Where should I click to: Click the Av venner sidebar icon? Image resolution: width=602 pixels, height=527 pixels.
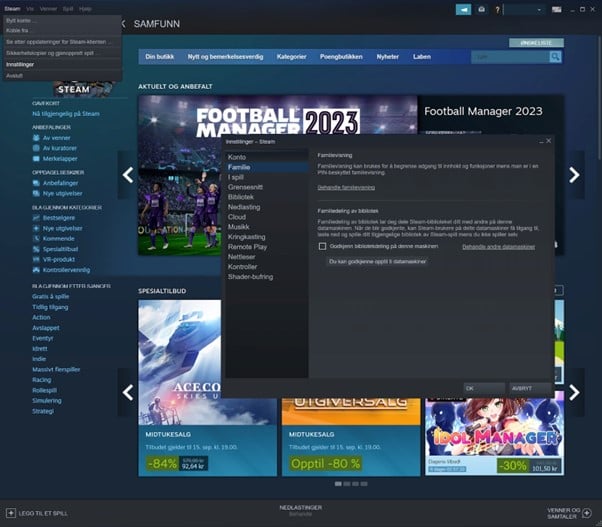click(x=36, y=138)
